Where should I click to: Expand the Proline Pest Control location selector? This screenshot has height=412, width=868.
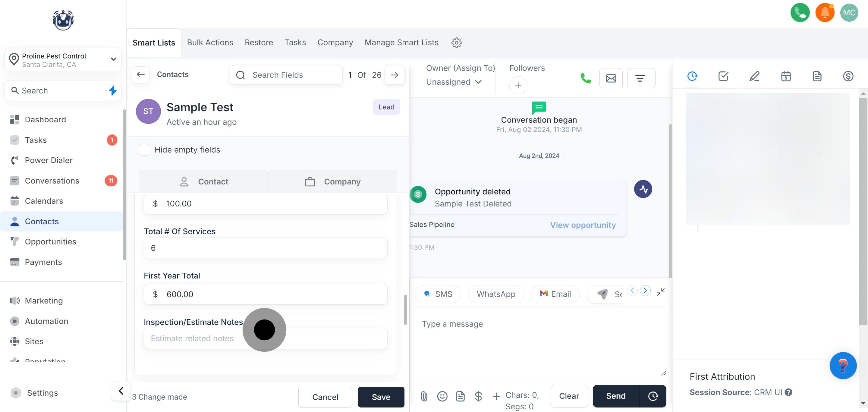tap(63, 60)
